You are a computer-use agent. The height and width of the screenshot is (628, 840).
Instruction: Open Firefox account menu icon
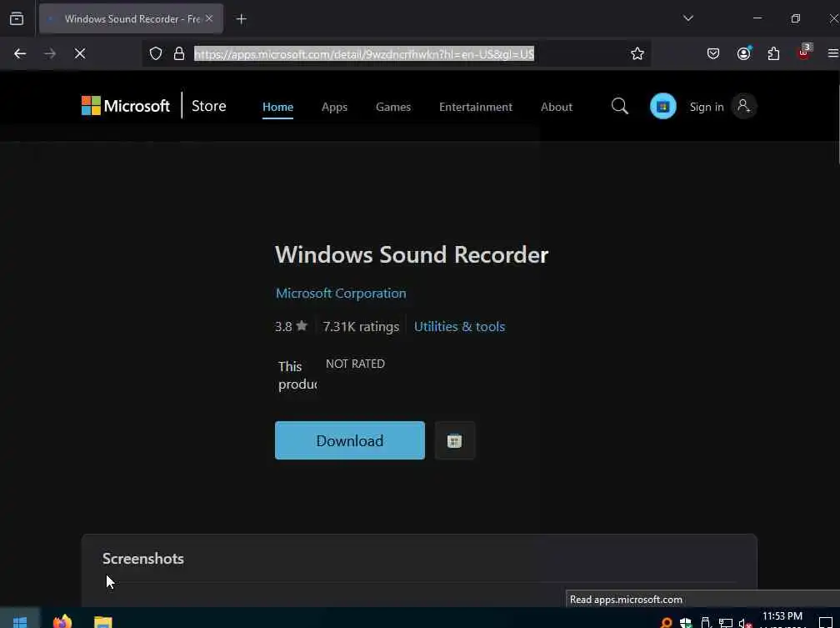coord(743,53)
